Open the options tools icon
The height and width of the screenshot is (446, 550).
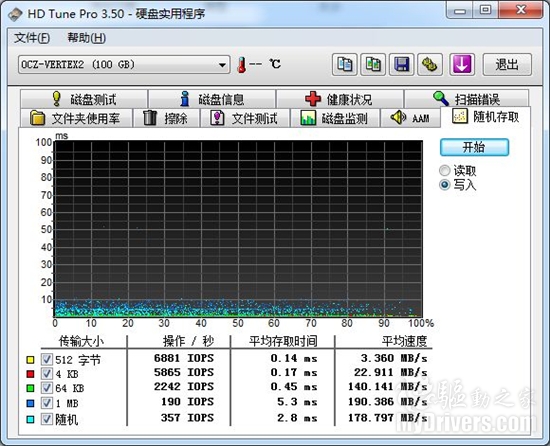pyautogui.click(x=430, y=65)
